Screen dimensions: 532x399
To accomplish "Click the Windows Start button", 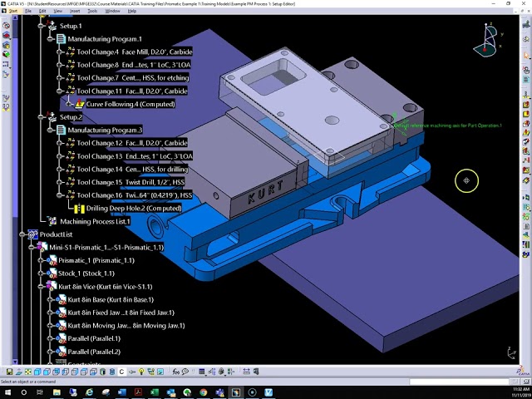I will pyautogui.click(x=7, y=392).
